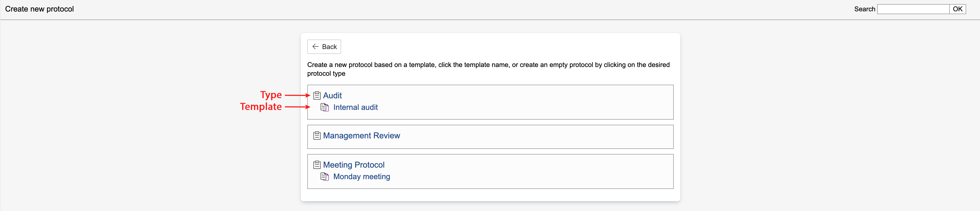
Task: Click the Audit protocol type icon
Action: pos(317,95)
